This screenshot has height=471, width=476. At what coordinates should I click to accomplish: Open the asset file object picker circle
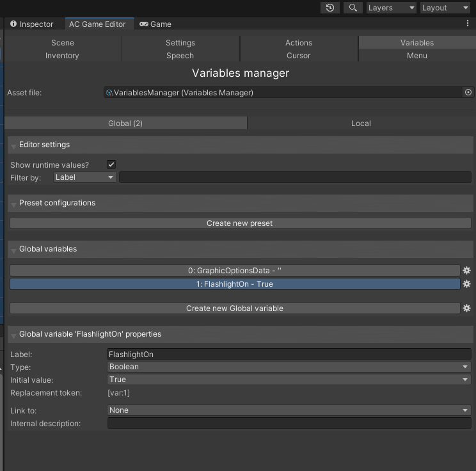468,92
